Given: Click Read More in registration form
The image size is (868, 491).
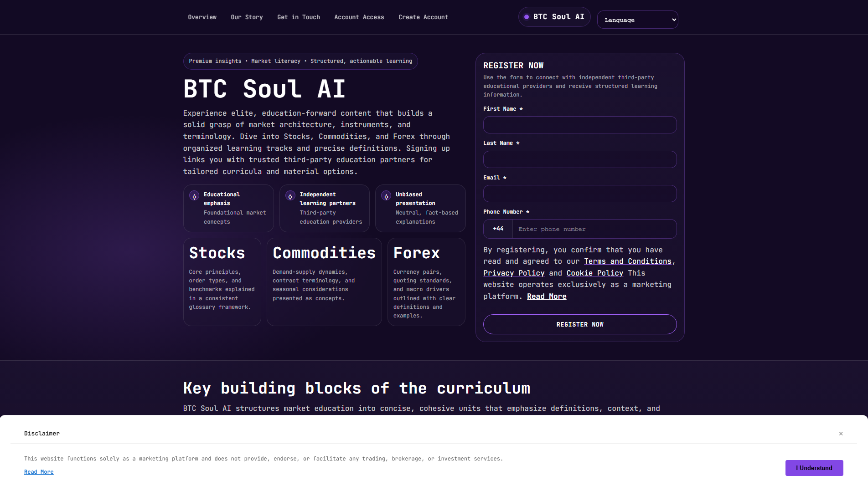Looking at the screenshot, I should pos(547,297).
